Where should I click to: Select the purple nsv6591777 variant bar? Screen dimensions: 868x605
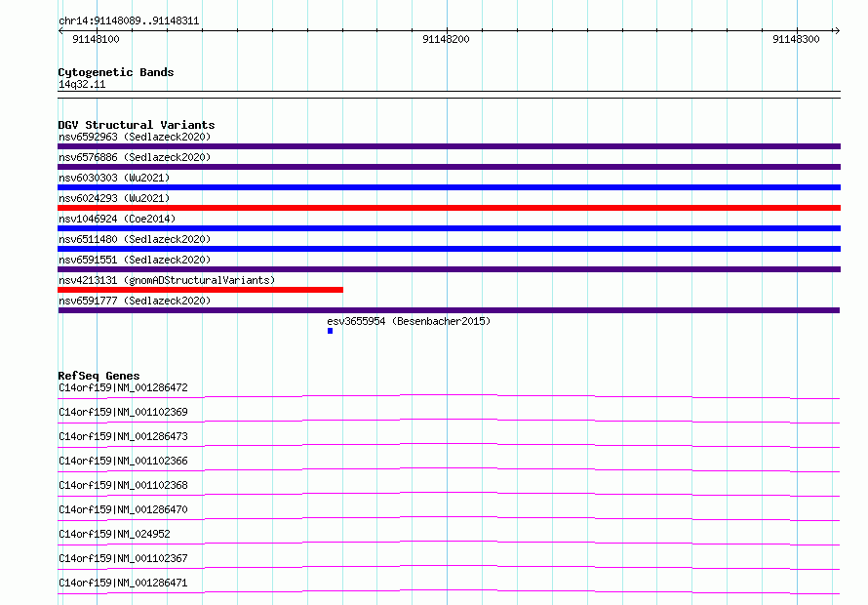coord(449,310)
